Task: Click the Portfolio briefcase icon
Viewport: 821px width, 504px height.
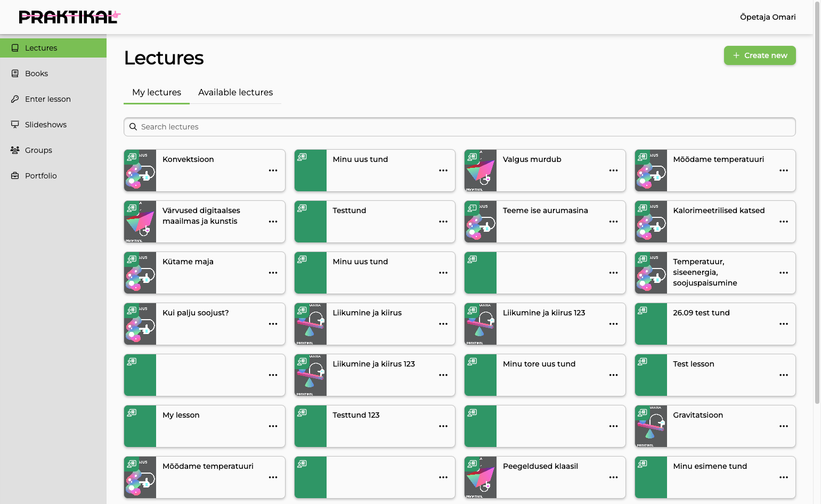Action: click(x=15, y=176)
